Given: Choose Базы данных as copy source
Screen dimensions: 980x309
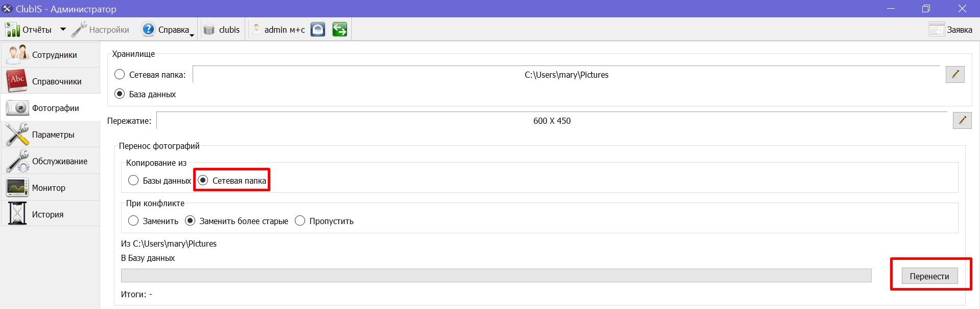Looking at the screenshot, I should [x=133, y=180].
